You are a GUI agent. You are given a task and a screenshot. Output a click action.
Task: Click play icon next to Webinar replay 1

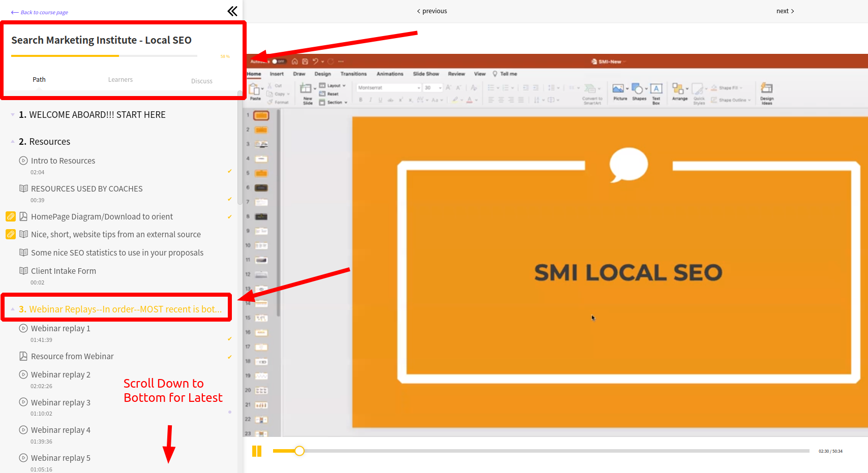tap(23, 328)
